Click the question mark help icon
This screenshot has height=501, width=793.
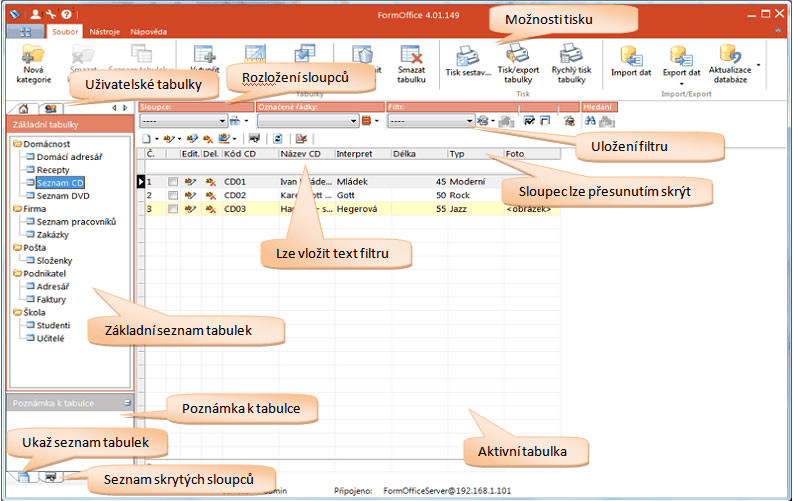pyautogui.click(x=66, y=14)
